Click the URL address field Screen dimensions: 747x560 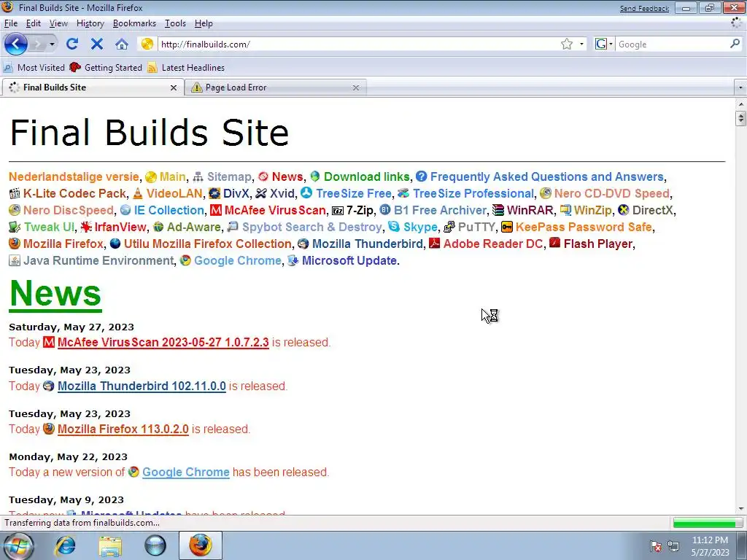pyautogui.click(x=357, y=44)
